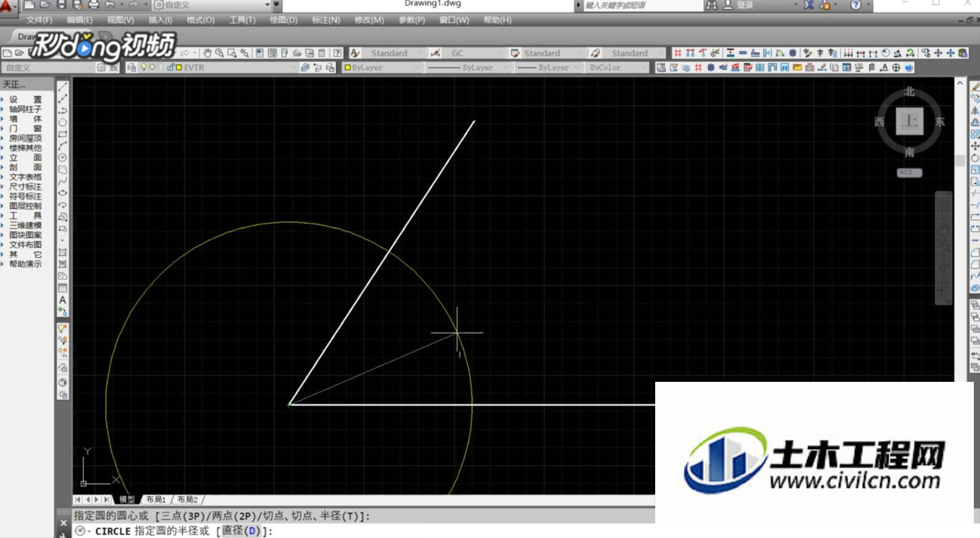Click the Text Style icon beside Standard
Image resolution: width=980 pixels, height=538 pixels.
[x=355, y=53]
